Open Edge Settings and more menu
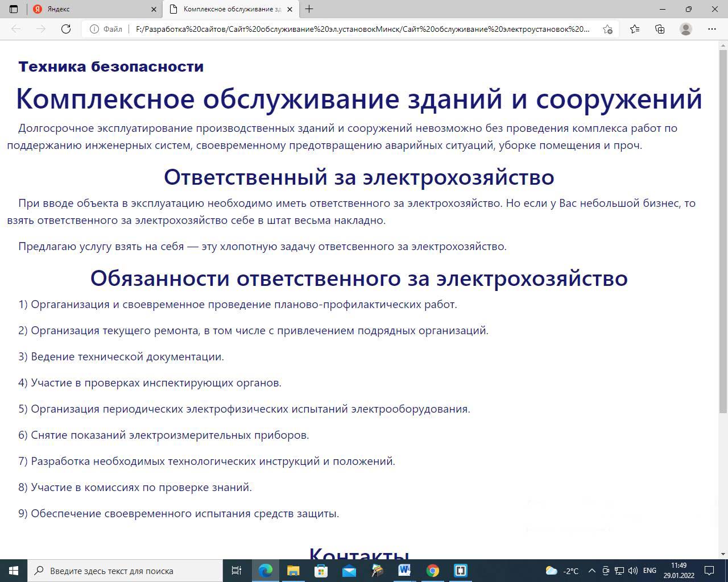Image resolution: width=728 pixels, height=582 pixels. click(x=712, y=29)
